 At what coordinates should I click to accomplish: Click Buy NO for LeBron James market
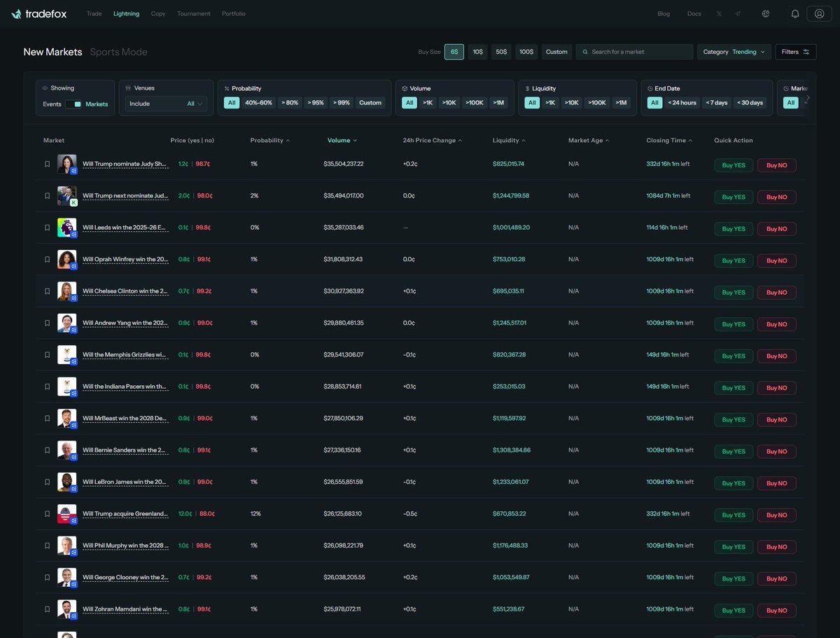(776, 483)
